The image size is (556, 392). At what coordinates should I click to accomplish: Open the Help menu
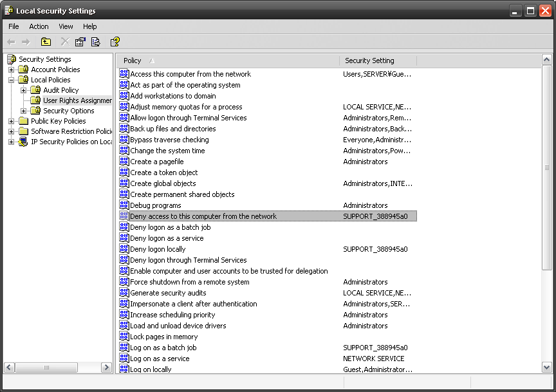[x=89, y=26]
